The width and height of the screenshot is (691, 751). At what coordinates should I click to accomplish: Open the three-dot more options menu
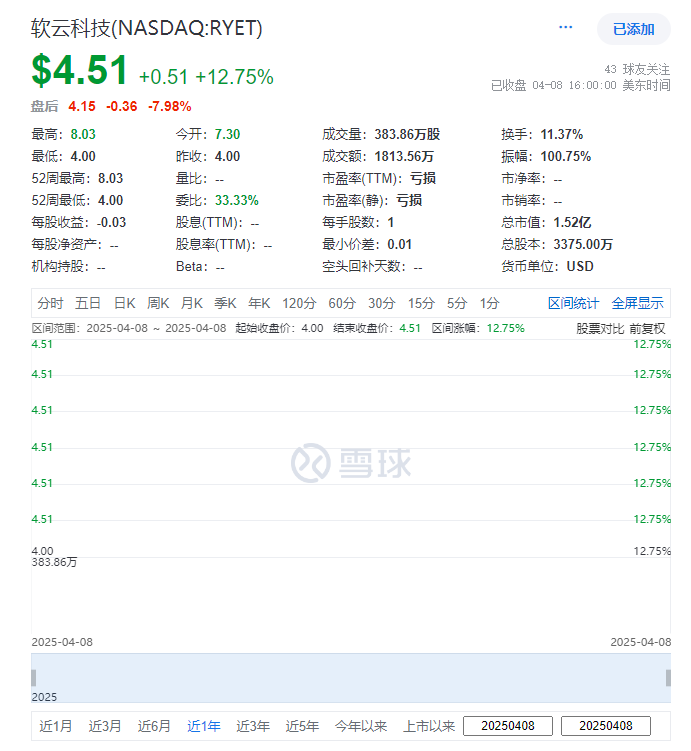566,27
